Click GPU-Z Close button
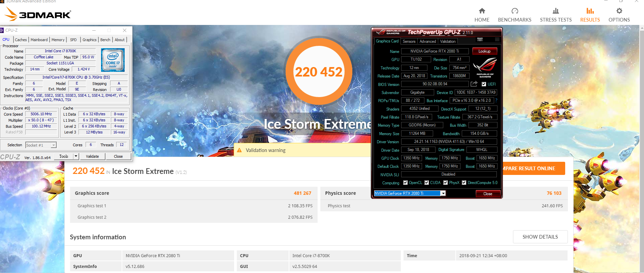Image resolution: width=644 pixels, height=273 pixels. pyautogui.click(x=488, y=194)
